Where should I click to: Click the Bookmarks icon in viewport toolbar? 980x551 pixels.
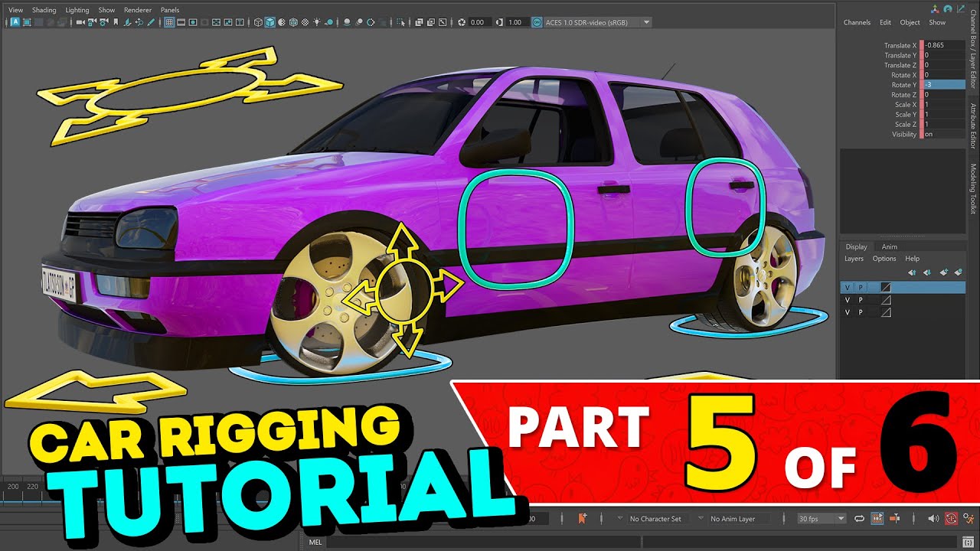pos(116,22)
